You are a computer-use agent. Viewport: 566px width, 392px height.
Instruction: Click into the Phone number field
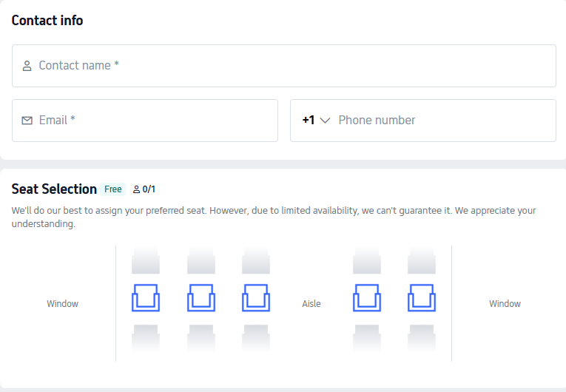pos(444,121)
